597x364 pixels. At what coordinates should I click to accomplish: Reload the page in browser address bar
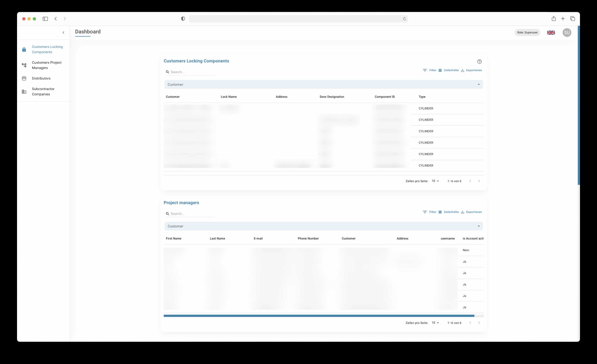404,19
